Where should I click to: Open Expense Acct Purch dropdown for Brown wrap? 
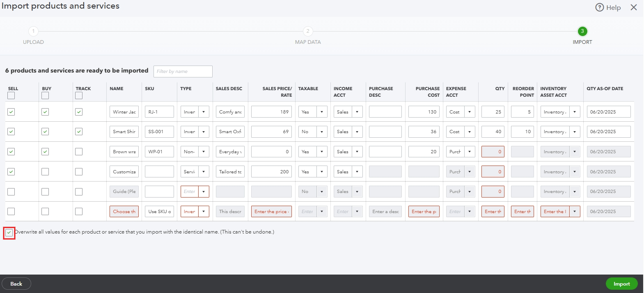click(x=470, y=152)
